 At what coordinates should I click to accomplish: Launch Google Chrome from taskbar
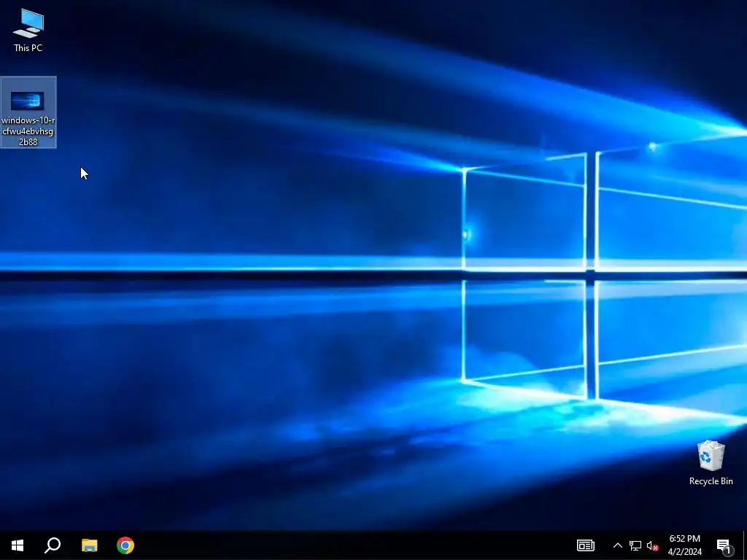pyautogui.click(x=125, y=545)
